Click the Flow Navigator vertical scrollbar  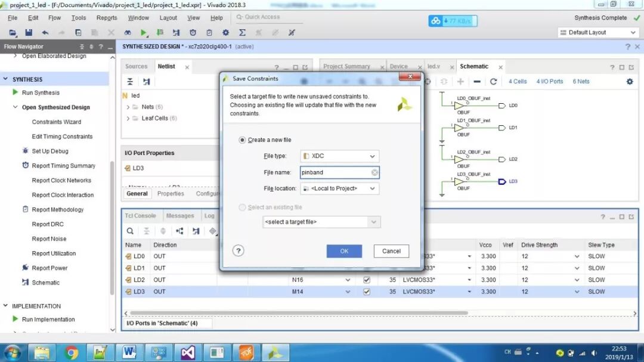pos(112,228)
